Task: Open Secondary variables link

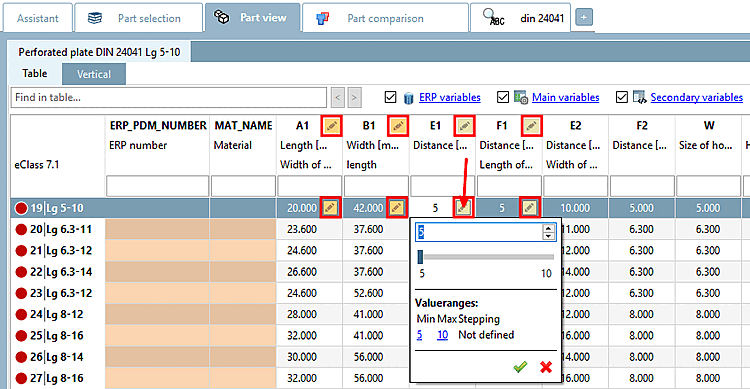Action: (x=696, y=97)
